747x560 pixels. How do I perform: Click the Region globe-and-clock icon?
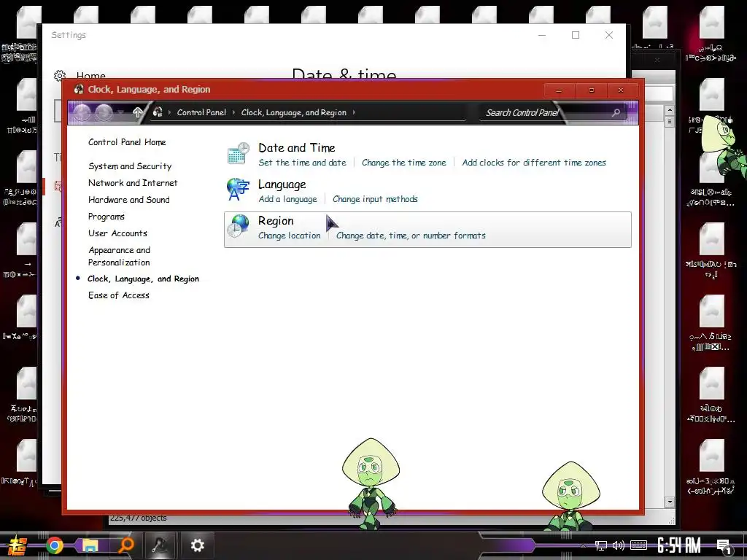238,226
